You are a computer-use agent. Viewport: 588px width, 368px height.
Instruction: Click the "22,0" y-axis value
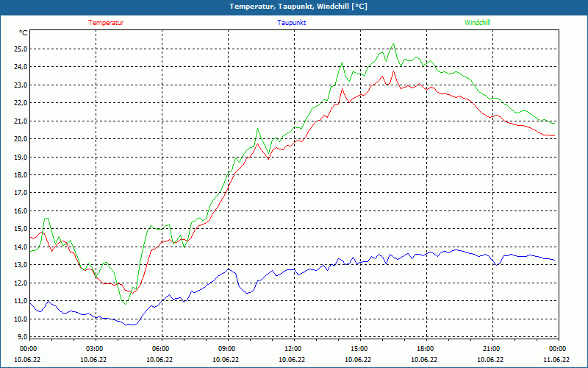click(x=21, y=103)
